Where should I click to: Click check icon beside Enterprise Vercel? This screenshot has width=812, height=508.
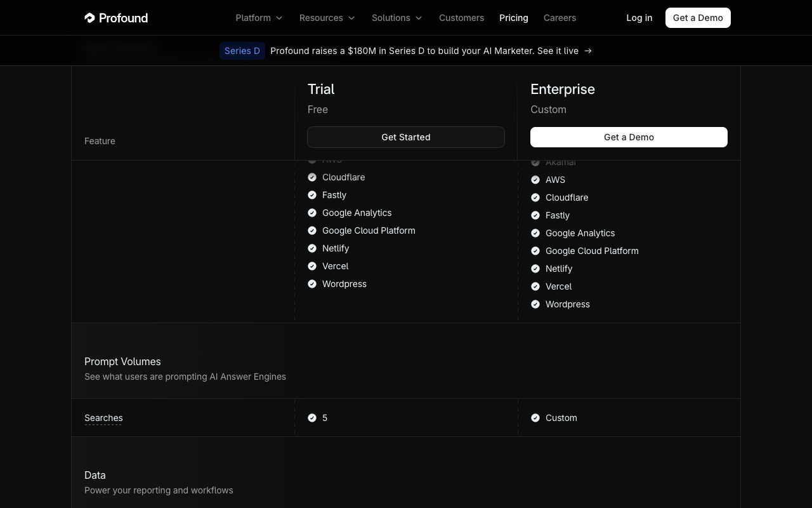535,286
